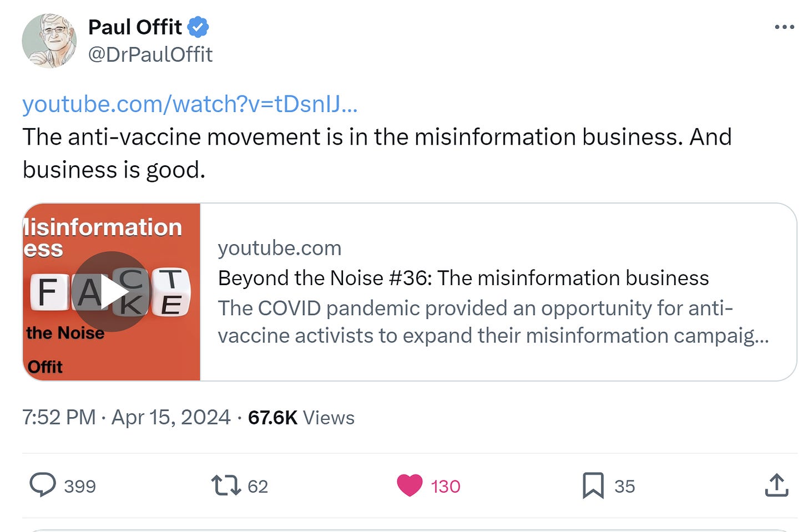Toggle the bookmark icon on the tweet

[593, 485]
